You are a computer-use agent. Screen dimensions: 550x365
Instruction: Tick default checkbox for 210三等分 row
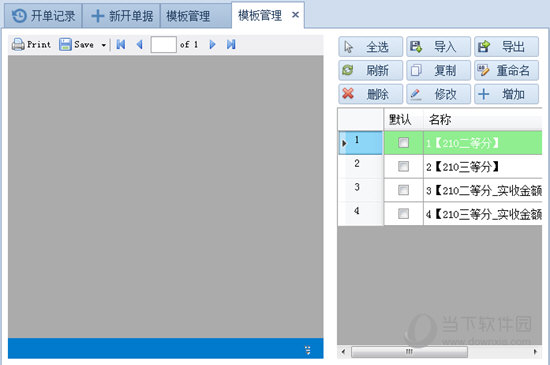click(403, 166)
